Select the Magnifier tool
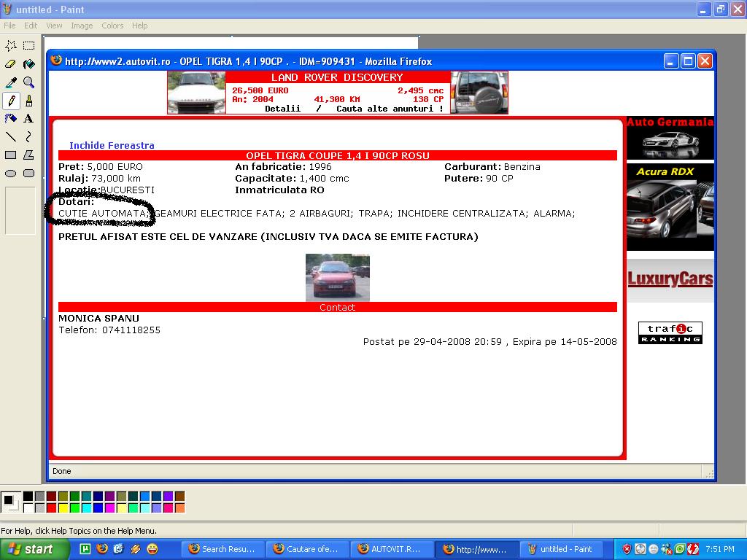Screen dimensions: 747x560 point(29,82)
